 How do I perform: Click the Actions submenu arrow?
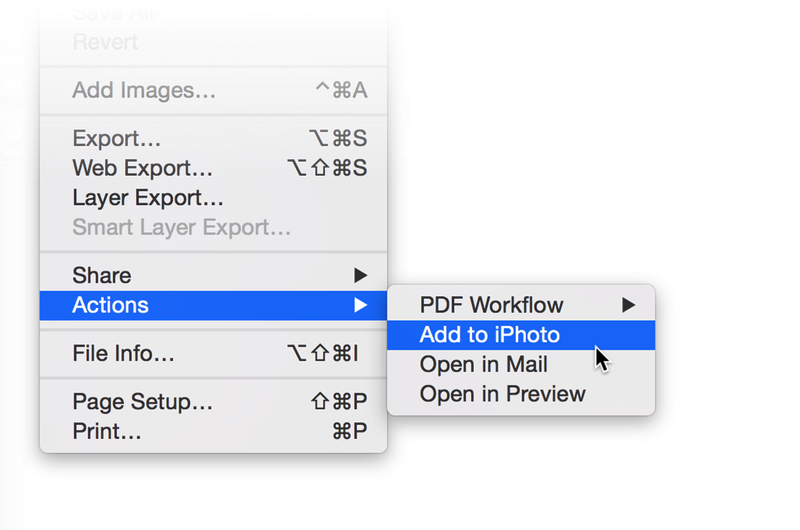pyautogui.click(x=361, y=305)
